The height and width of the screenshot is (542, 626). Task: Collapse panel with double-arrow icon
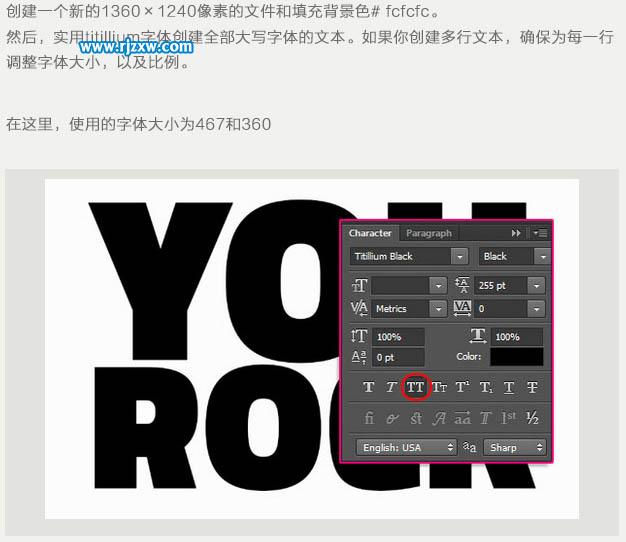click(x=516, y=233)
